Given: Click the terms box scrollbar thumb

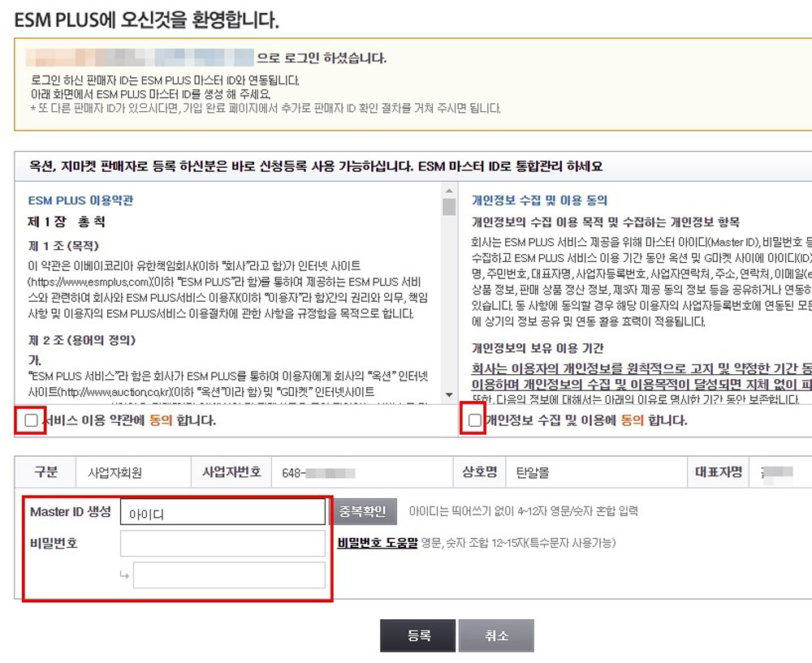Looking at the screenshot, I should pyautogui.click(x=449, y=206).
